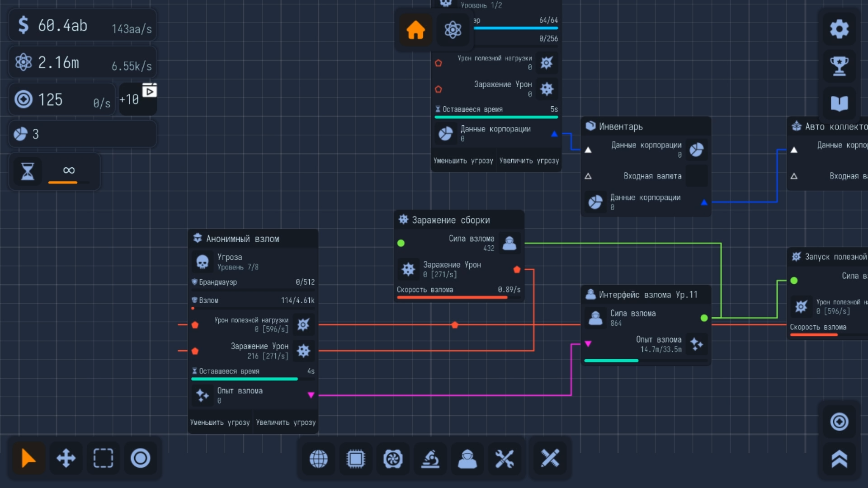Click the Скорость взлома 0.89/s bar
This screenshot has height=488, width=868.
[x=458, y=297]
